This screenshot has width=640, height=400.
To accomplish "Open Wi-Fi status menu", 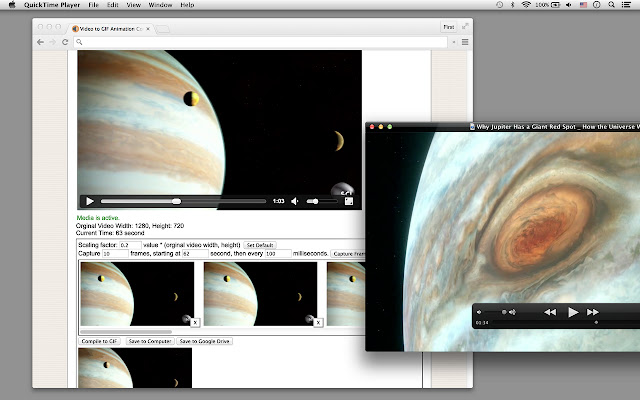I will pyautogui.click(x=526, y=5).
